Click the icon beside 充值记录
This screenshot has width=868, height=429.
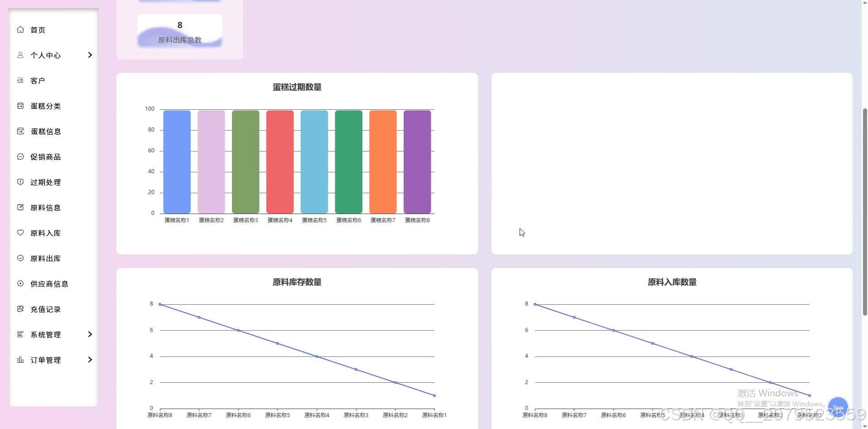pyautogui.click(x=20, y=309)
